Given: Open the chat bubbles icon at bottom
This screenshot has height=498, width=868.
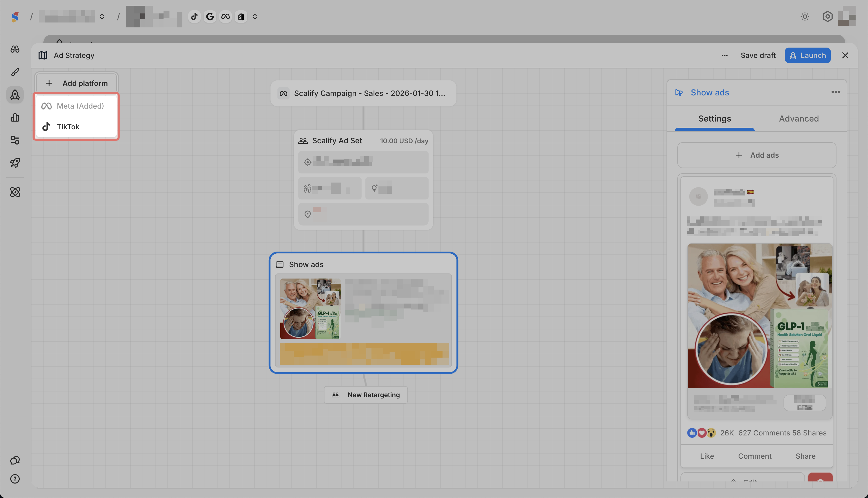Looking at the screenshot, I should (15, 460).
